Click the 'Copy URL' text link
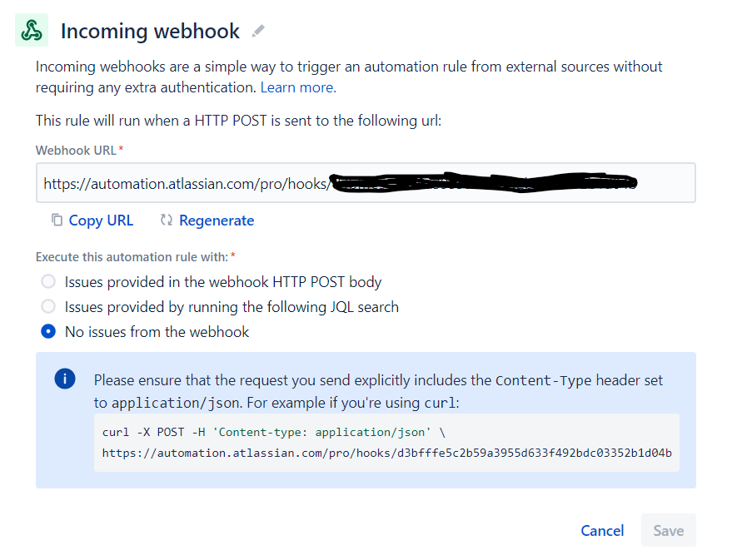This screenshot has height=560, width=747. (x=101, y=221)
